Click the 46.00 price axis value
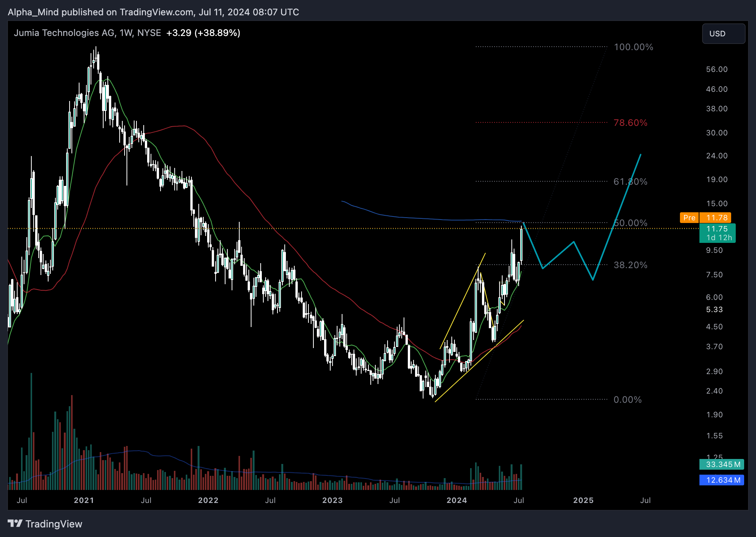756x537 pixels. [x=717, y=89]
